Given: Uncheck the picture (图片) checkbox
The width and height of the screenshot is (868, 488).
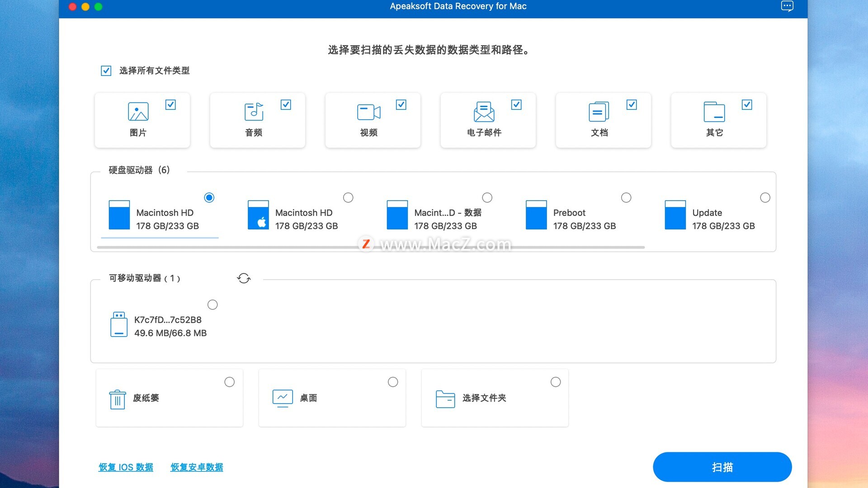Looking at the screenshot, I should click(170, 105).
